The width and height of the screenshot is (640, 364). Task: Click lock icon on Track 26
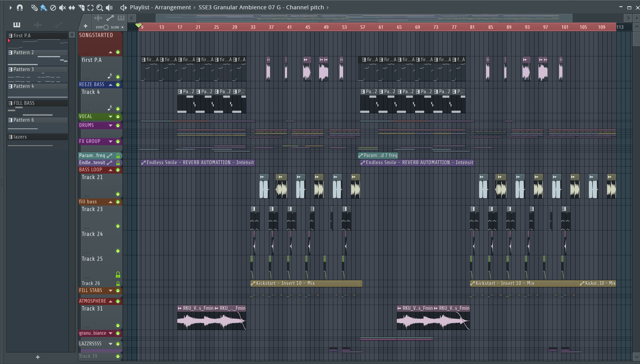[118, 283]
